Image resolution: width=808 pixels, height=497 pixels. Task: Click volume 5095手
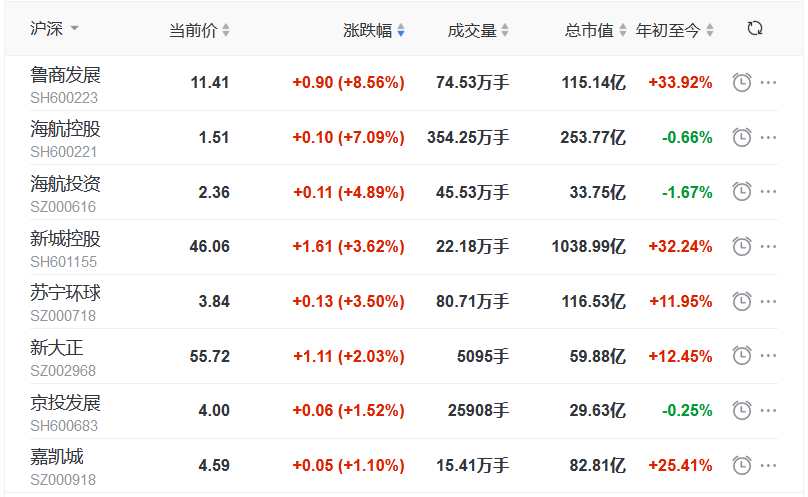click(483, 356)
